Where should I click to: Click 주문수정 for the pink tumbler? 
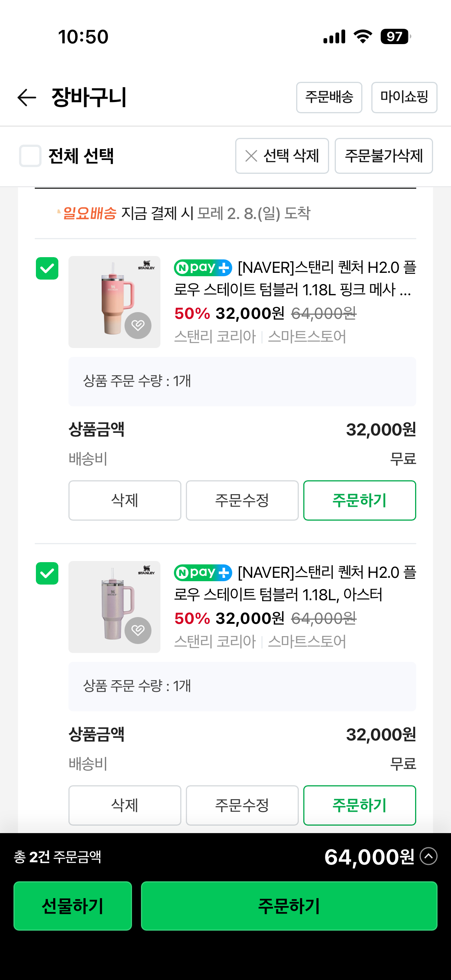242,500
